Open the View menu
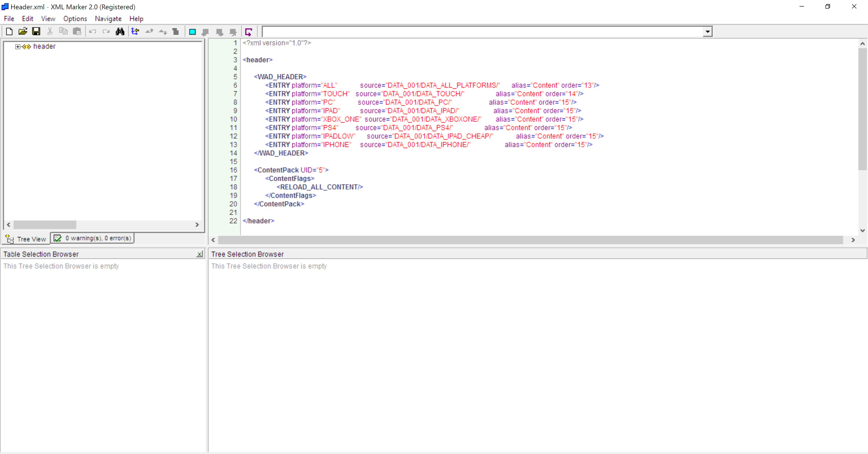Screen dimensions: 868x454 [x=48, y=19]
